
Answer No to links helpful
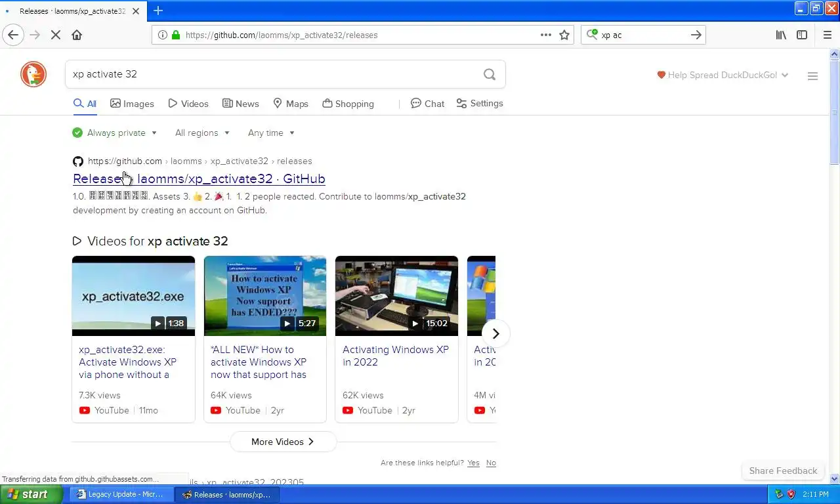click(491, 463)
